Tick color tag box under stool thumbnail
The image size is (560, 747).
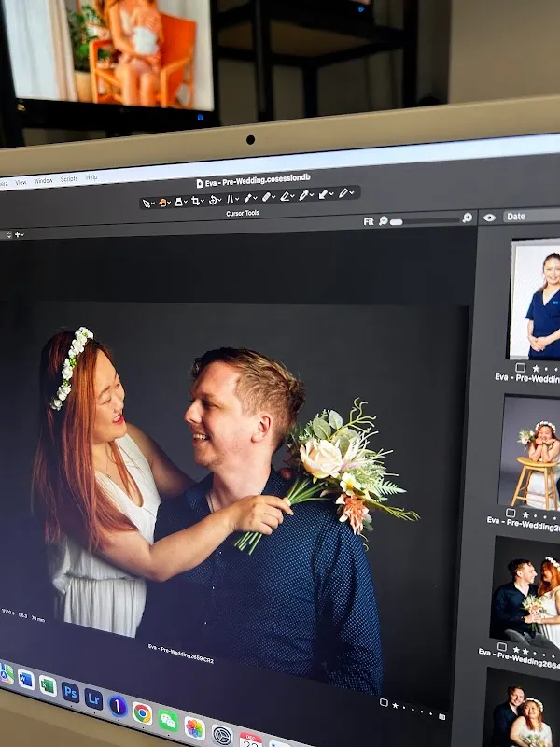click(x=511, y=513)
